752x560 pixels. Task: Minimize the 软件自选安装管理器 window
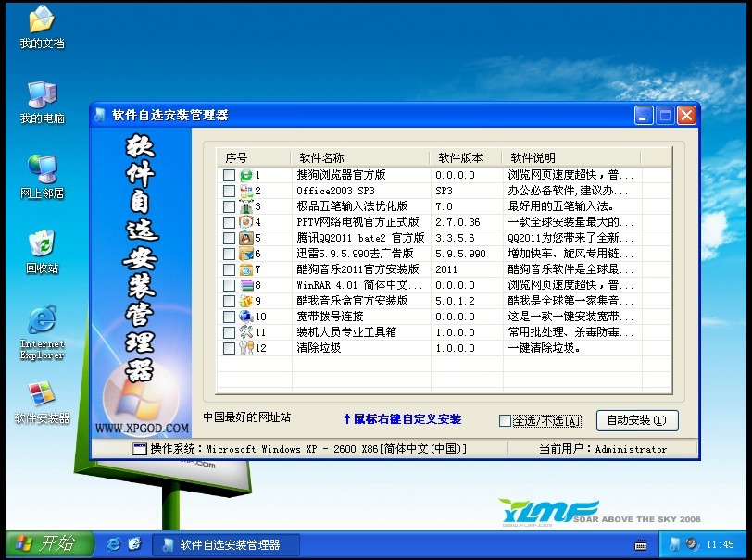(x=644, y=116)
